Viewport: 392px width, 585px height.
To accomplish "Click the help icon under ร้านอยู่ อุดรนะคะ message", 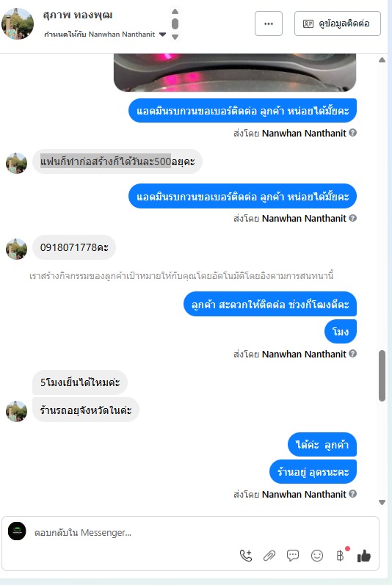I will click(x=352, y=494).
